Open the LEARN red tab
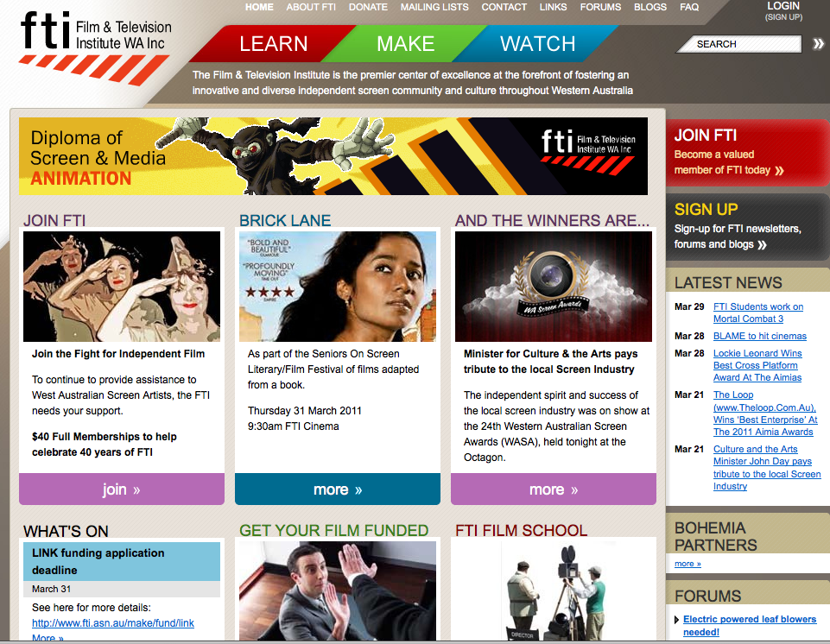The image size is (830, 644). 273,44
